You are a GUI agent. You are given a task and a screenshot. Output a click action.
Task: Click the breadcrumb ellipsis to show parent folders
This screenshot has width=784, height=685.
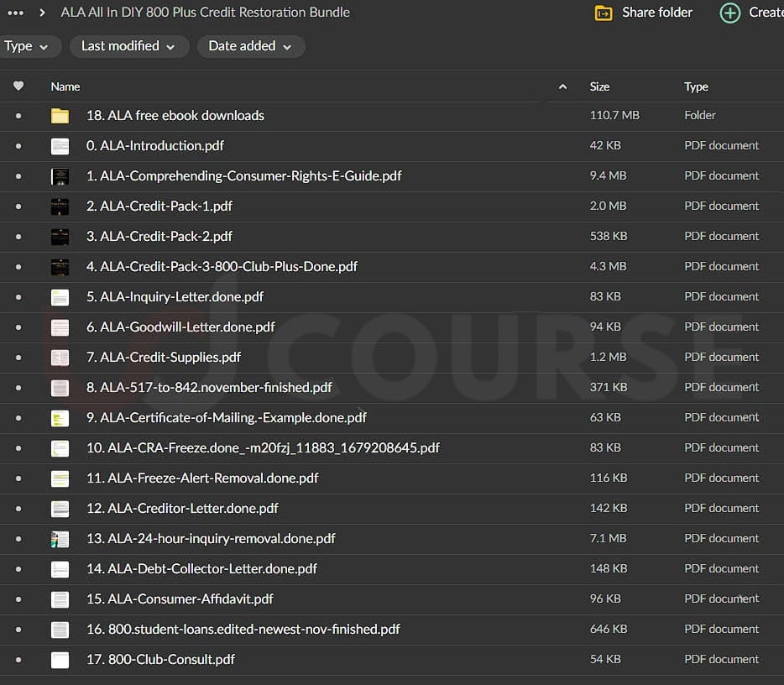[15, 13]
